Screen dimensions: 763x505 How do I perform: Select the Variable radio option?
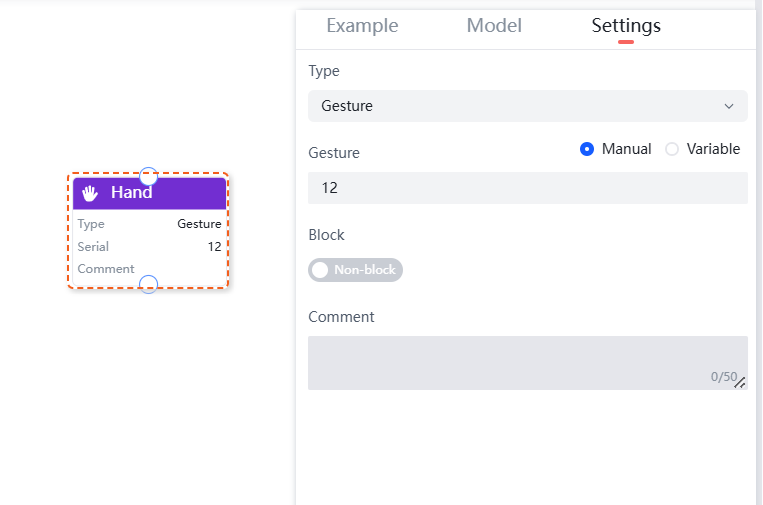pyautogui.click(x=672, y=149)
